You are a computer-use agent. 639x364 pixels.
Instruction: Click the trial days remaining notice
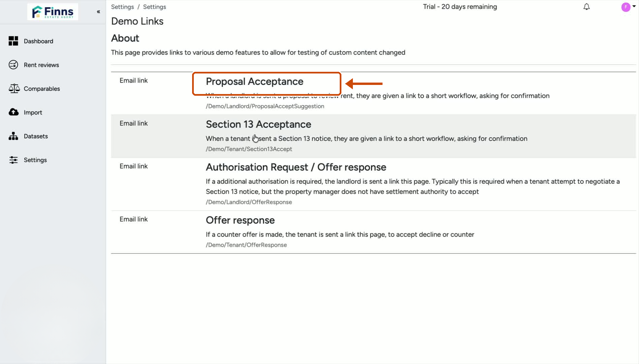click(460, 7)
